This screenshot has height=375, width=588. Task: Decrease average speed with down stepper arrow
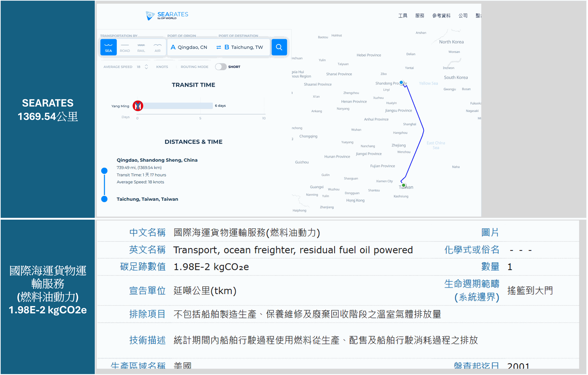pos(146,68)
